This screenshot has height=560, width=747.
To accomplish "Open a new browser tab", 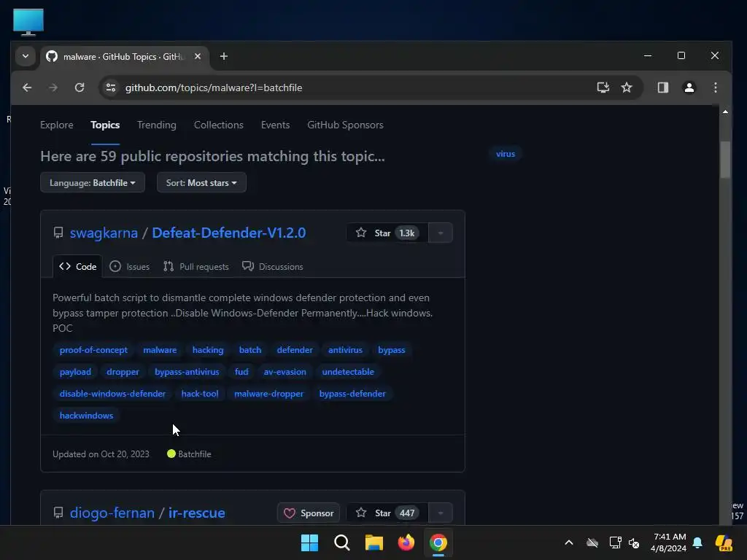I will tap(223, 57).
